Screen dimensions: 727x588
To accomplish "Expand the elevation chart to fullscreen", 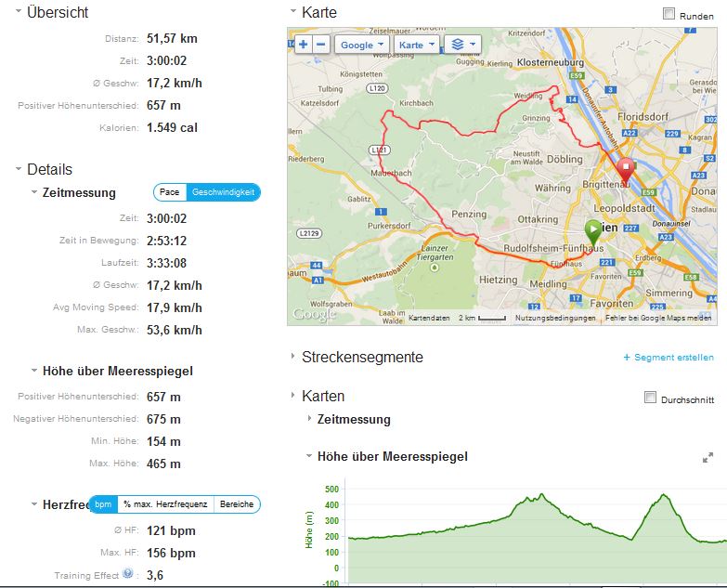I will pos(708,458).
